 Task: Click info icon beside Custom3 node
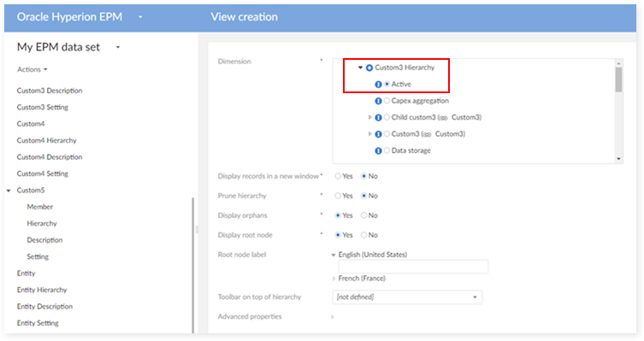coord(378,134)
